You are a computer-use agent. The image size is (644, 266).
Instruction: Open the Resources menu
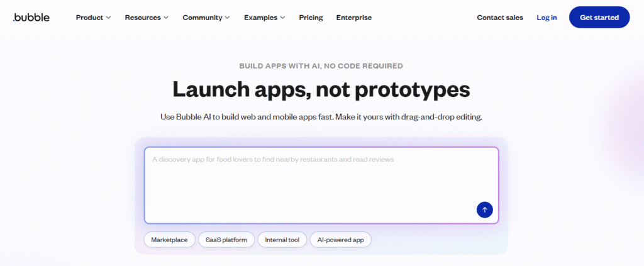click(143, 18)
